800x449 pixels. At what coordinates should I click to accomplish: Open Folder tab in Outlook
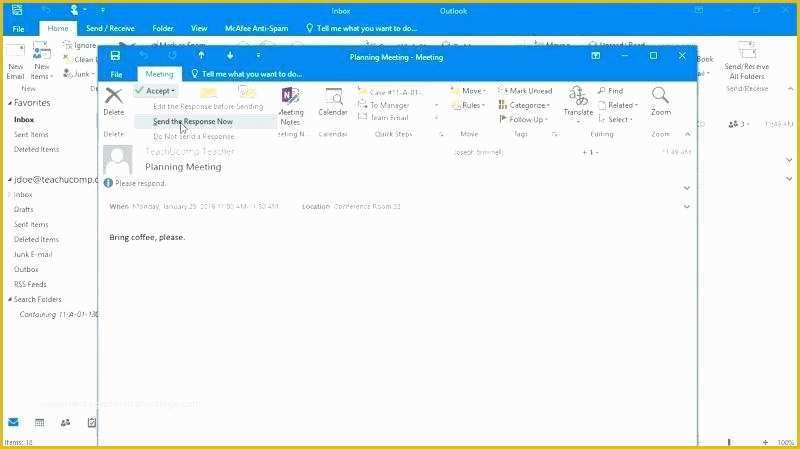[163, 28]
